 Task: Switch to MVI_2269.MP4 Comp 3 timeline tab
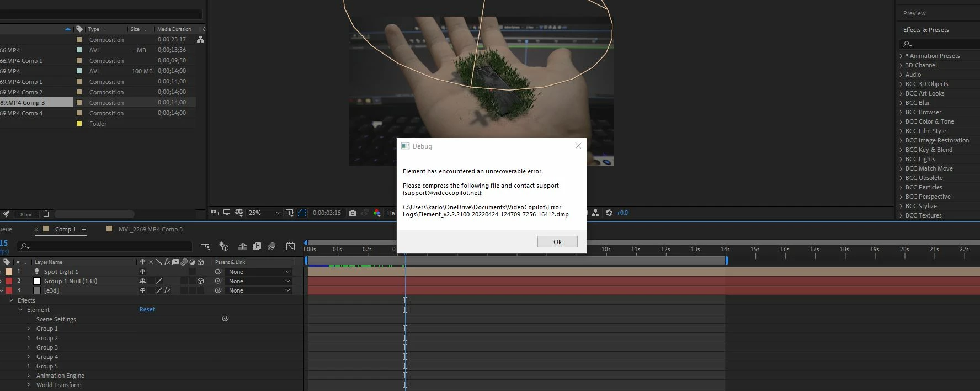pyautogui.click(x=150, y=229)
